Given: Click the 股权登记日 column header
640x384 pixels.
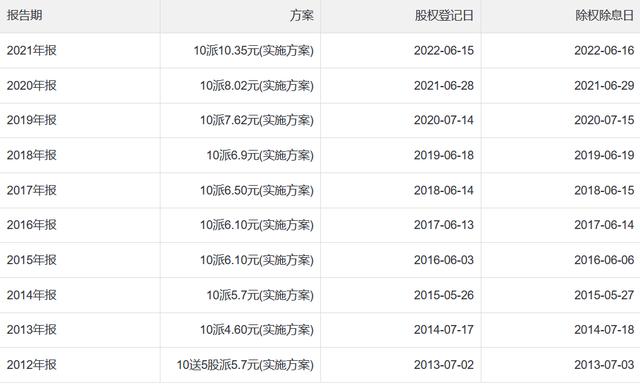Looking at the screenshot, I should tap(444, 16).
